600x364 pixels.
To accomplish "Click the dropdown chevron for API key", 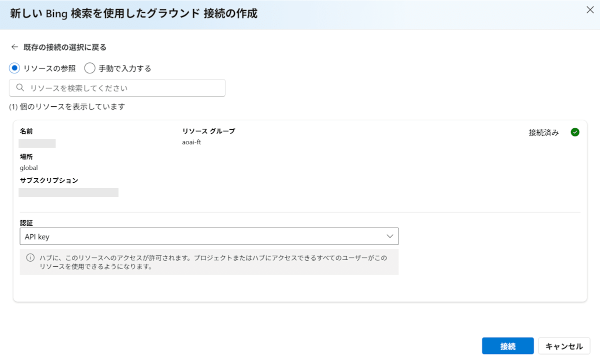I will (390, 237).
